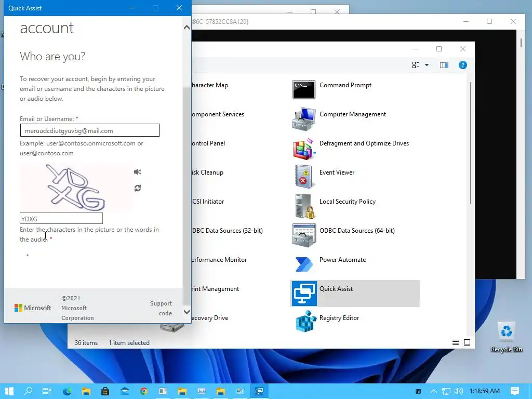Select the Control Panel item
The image size is (532, 399).
[x=208, y=143]
